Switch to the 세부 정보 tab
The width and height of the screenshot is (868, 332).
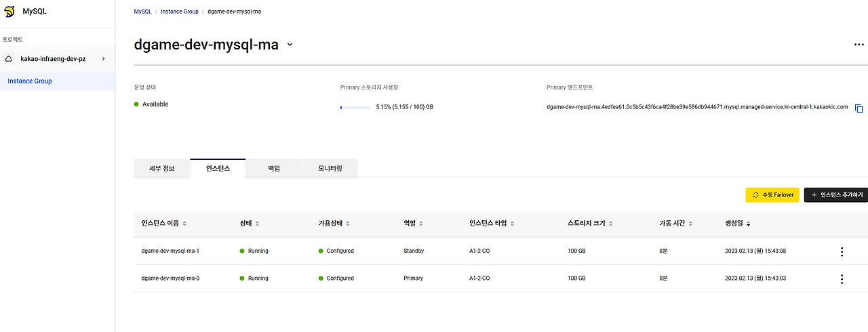coord(162,168)
